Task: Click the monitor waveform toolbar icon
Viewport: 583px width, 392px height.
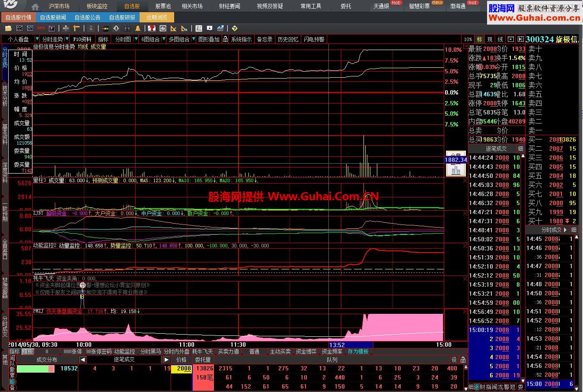Action: pyautogui.click(x=163, y=28)
